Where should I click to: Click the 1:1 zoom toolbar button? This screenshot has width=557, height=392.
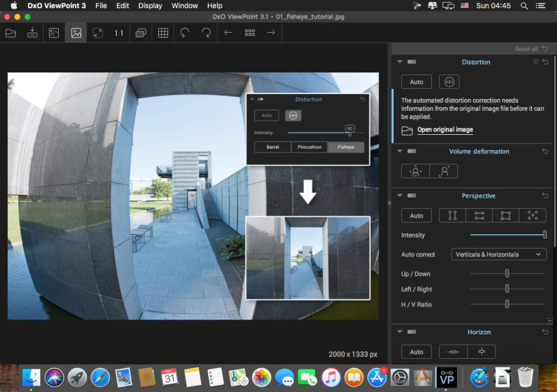(119, 33)
